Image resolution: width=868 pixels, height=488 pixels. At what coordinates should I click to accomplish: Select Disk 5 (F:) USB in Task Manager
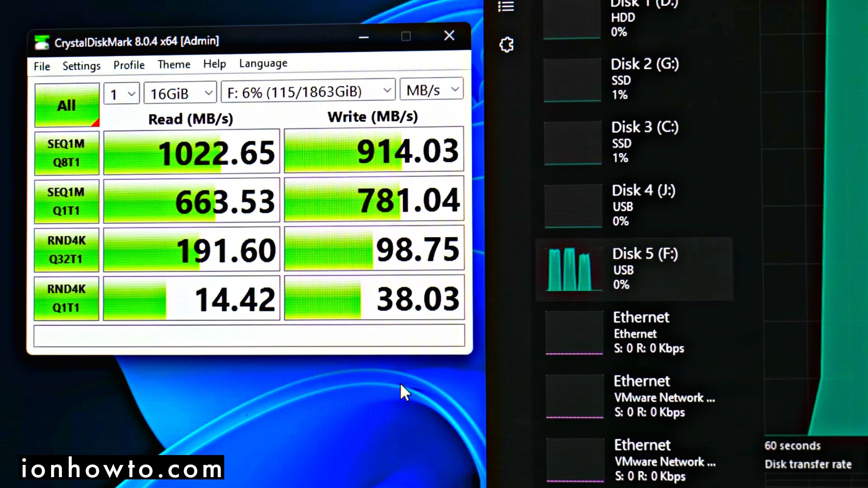(634, 269)
